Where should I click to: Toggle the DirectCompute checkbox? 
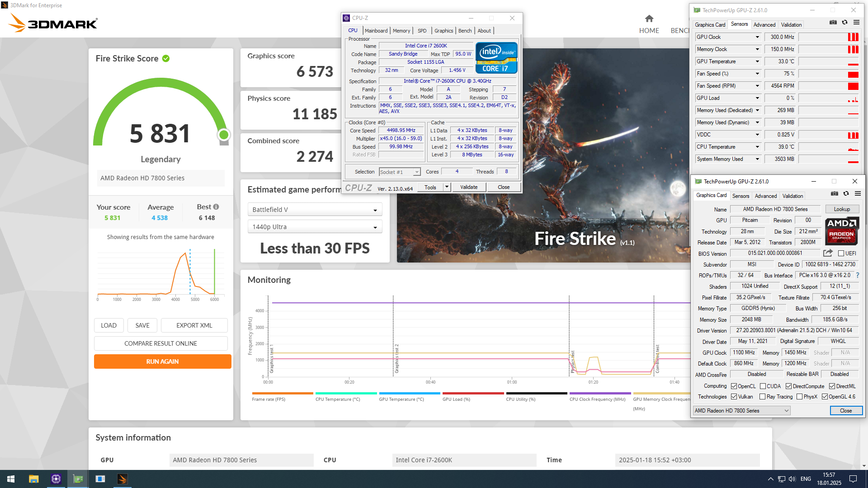pos(788,386)
